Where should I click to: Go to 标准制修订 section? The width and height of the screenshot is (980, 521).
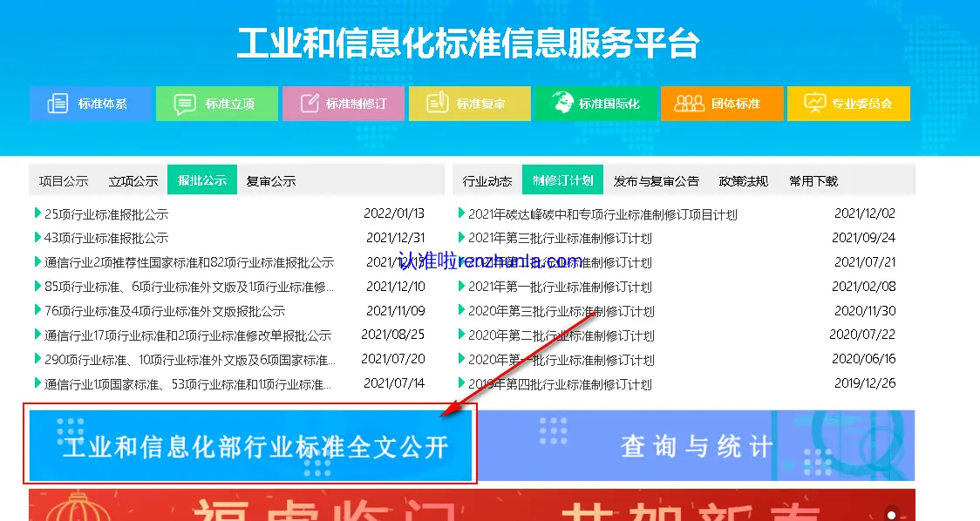click(344, 104)
